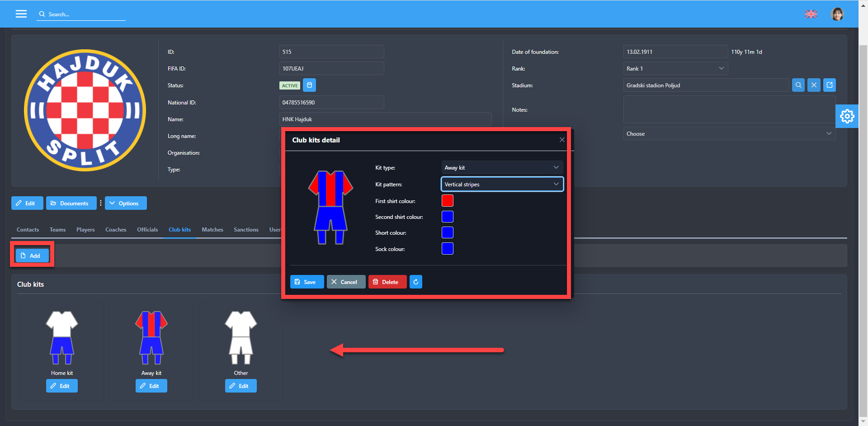Click the FIFA ID input field
Viewport: 868px width, 426px height.
click(x=331, y=69)
